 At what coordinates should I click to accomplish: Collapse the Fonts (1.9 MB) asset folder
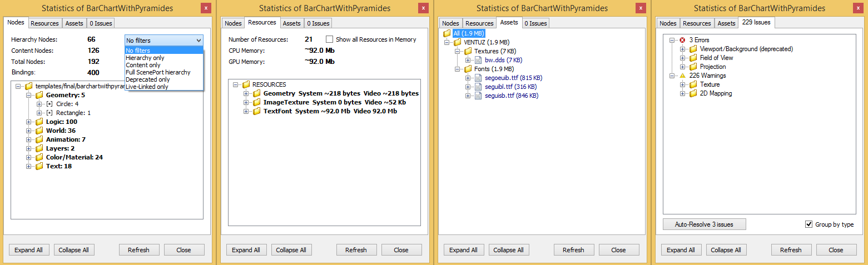click(x=458, y=69)
